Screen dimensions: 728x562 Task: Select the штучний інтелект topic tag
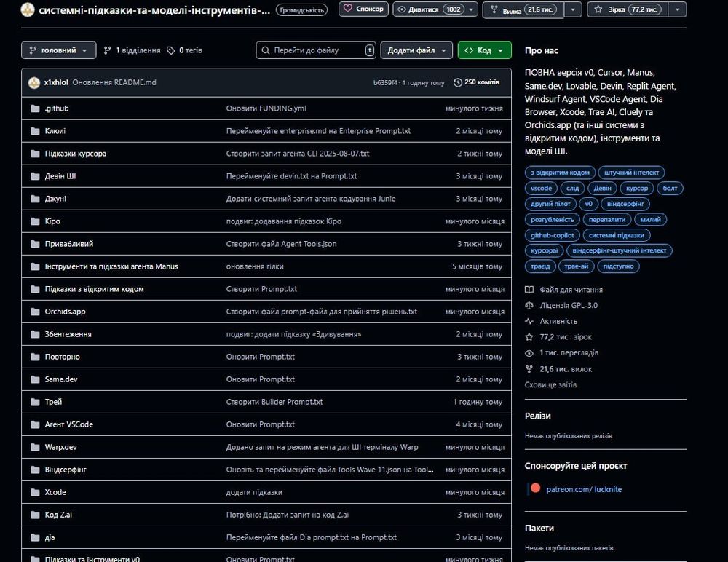[631, 173]
